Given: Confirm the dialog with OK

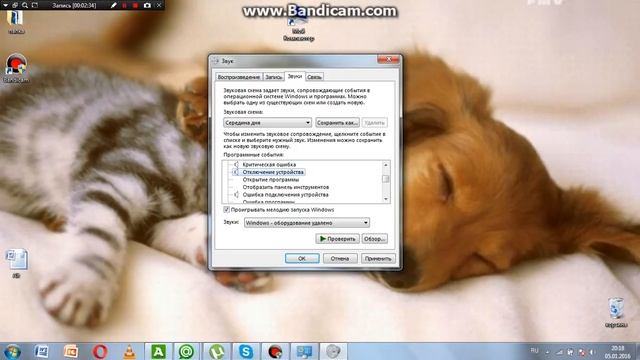Looking at the screenshot, I should point(302,258).
